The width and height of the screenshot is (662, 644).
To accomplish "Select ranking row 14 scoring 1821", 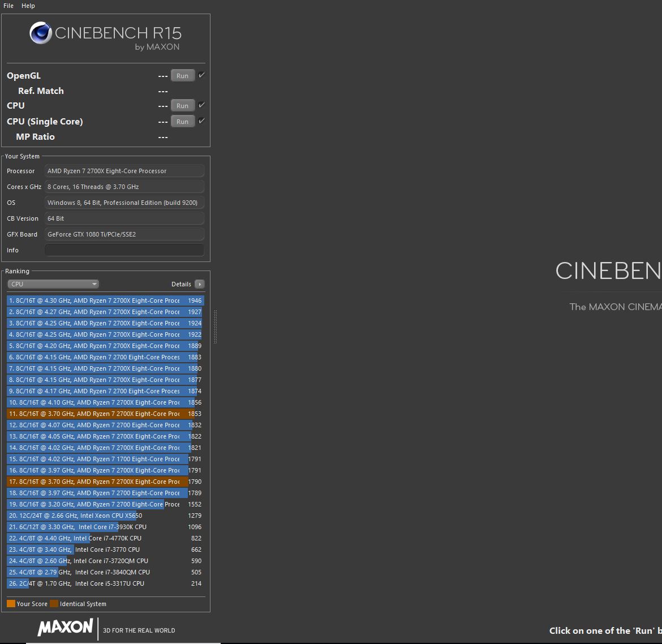I will [106, 448].
